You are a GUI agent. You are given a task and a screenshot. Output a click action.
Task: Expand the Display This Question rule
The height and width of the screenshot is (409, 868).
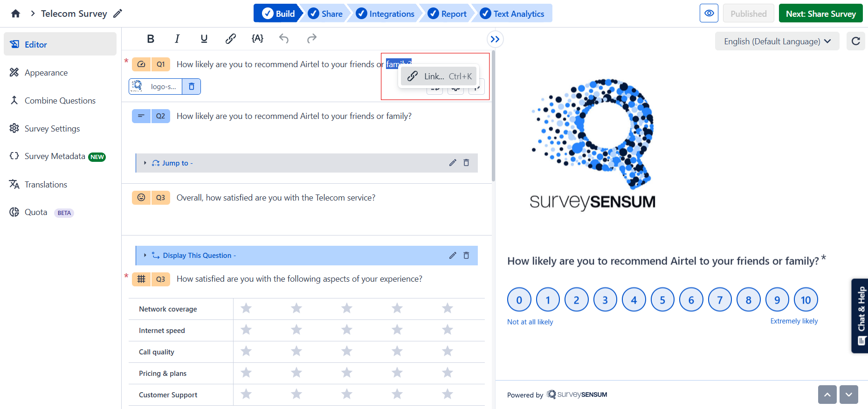pos(145,256)
